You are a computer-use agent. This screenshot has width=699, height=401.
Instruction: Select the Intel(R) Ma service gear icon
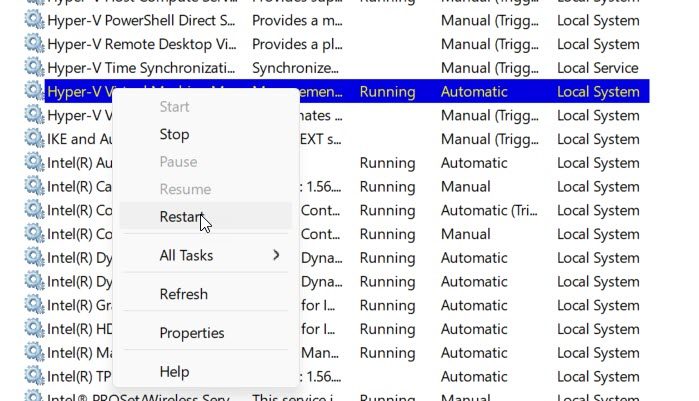tap(34, 353)
